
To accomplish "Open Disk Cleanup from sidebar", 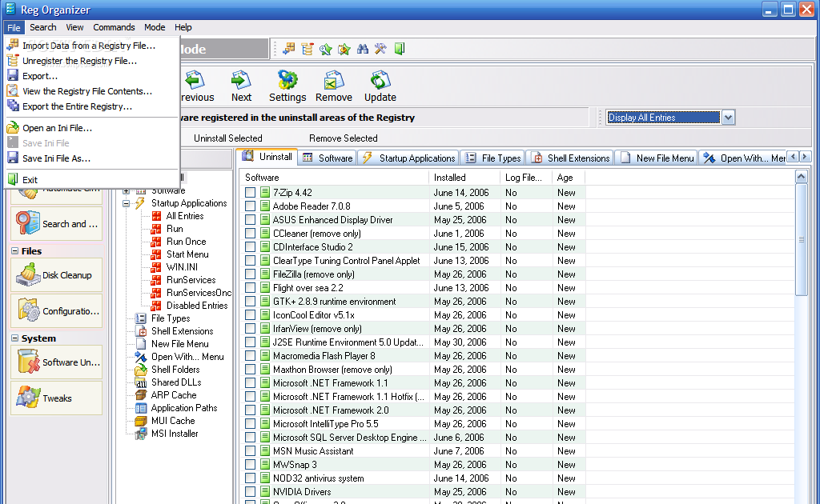I will coord(57,274).
